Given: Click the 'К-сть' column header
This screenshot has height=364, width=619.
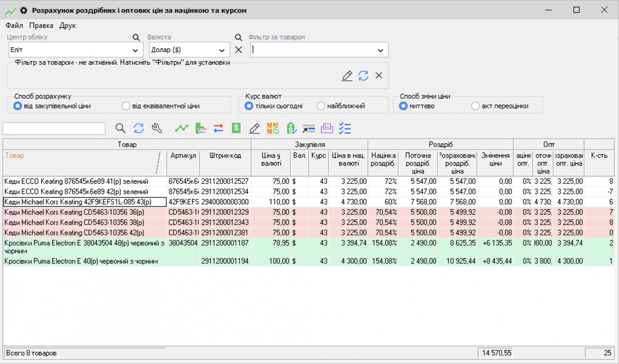Looking at the screenshot, I should (x=599, y=156).
